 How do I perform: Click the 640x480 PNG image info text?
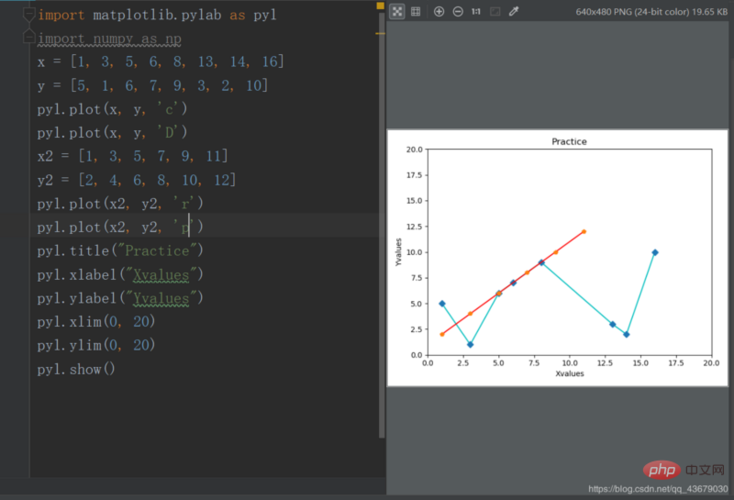(650, 12)
